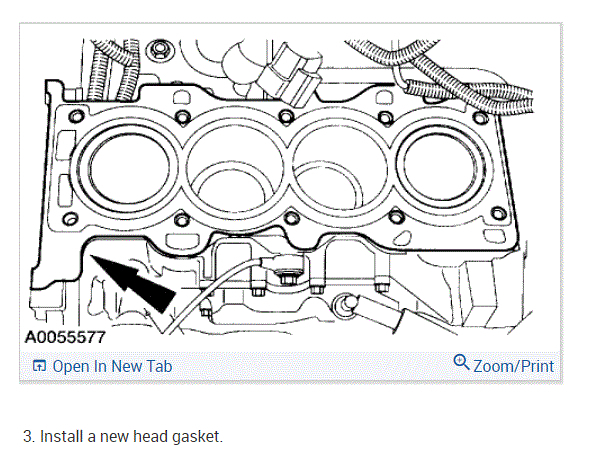This screenshot has width=595, height=462.
Task: Click the top-left head bolt hole on gasket
Action: point(77,116)
